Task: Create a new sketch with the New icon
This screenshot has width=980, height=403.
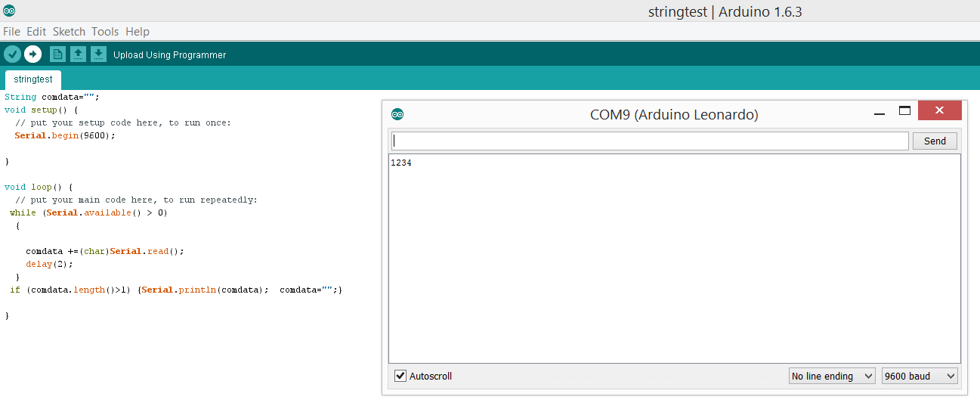Action: [57, 54]
